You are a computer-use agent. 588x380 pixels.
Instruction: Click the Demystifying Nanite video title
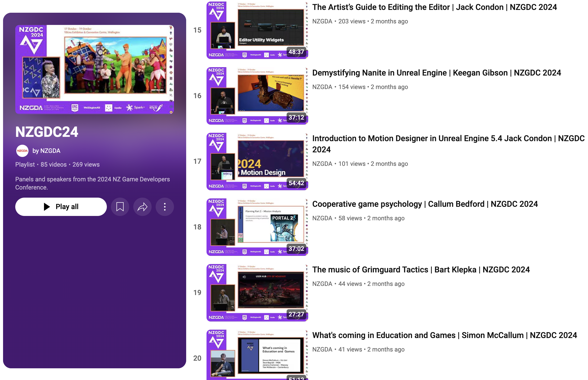[x=436, y=73]
